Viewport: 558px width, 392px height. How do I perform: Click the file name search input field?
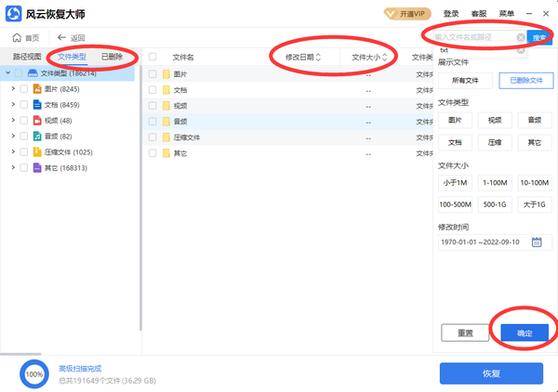474,37
